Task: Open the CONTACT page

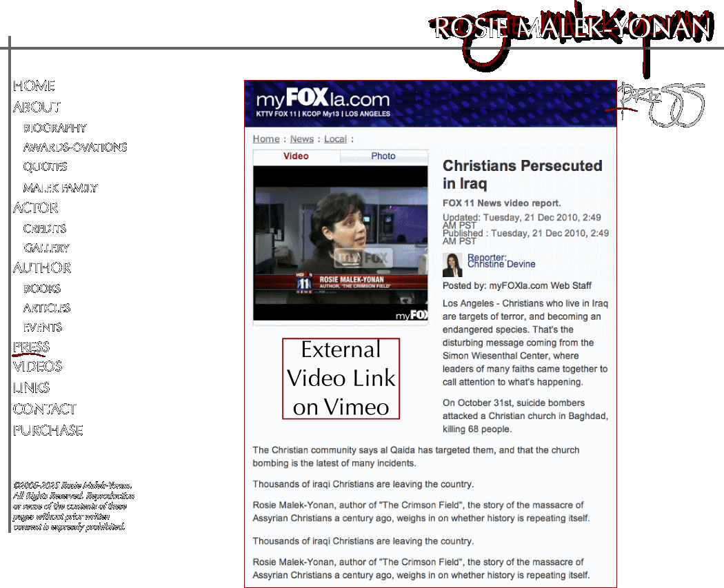Action: coord(45,409)
